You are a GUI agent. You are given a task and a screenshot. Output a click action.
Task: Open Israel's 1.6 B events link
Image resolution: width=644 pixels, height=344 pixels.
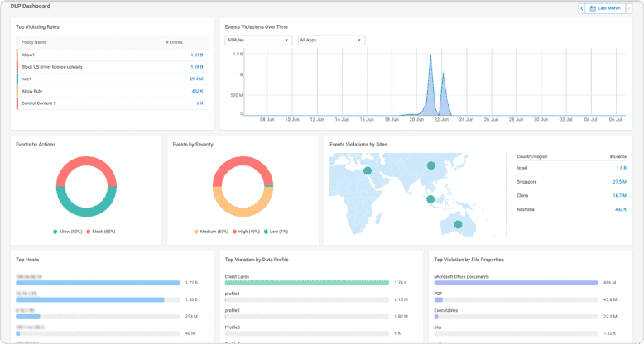pyautogui.click(x=622, y=168)
